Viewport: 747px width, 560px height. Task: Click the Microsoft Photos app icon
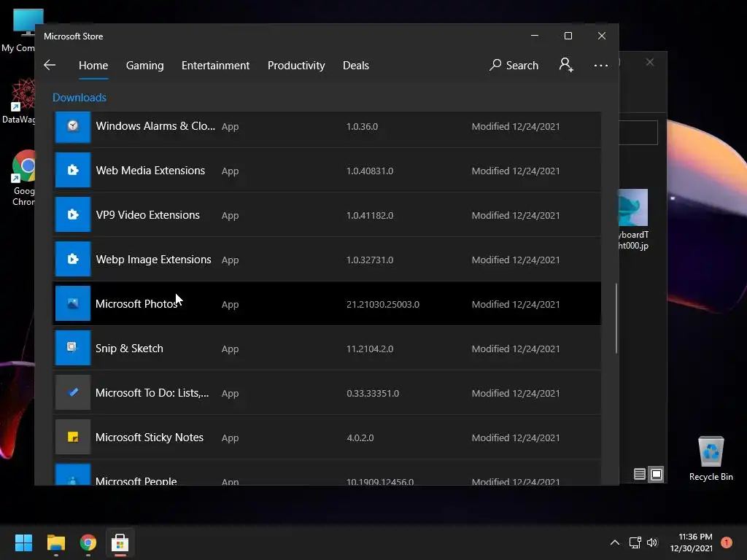coord(73,303)
